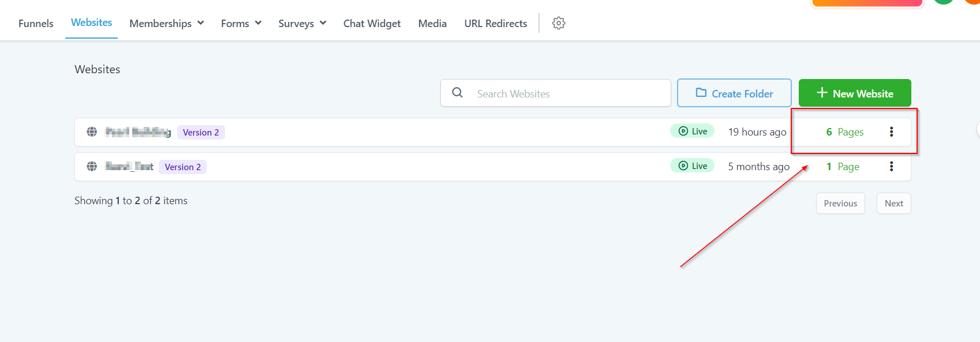The height and width of the screenshot is (342, 980).
Task: Type in the Search Websites field
Action: coord(568,93)
